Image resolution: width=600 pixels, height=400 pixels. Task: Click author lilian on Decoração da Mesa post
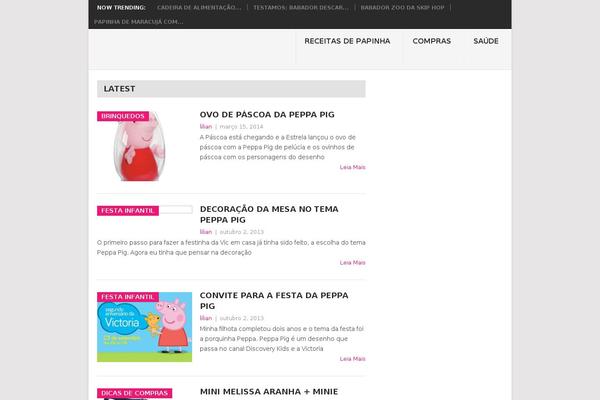[205, 232]
